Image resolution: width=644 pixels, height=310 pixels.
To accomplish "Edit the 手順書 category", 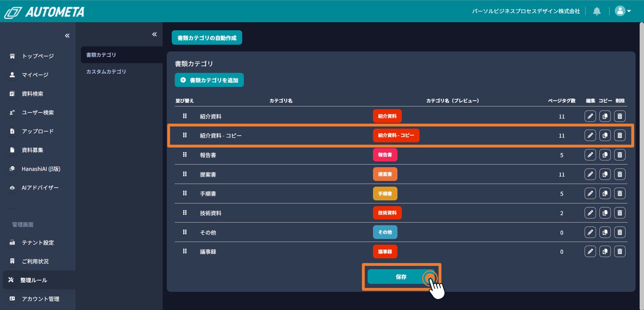I will 590,193.
